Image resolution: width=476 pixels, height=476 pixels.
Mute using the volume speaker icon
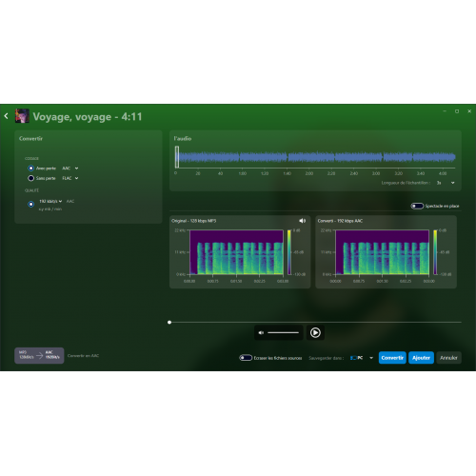(261, 332)
